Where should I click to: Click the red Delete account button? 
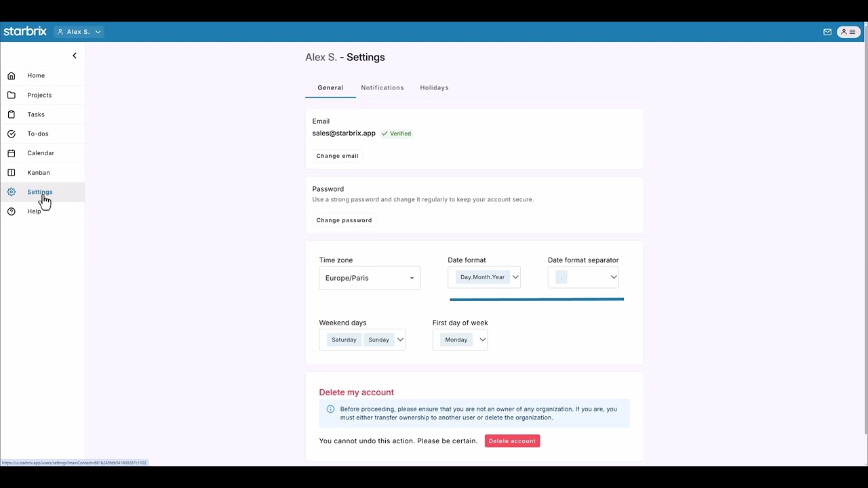[512, 441]
